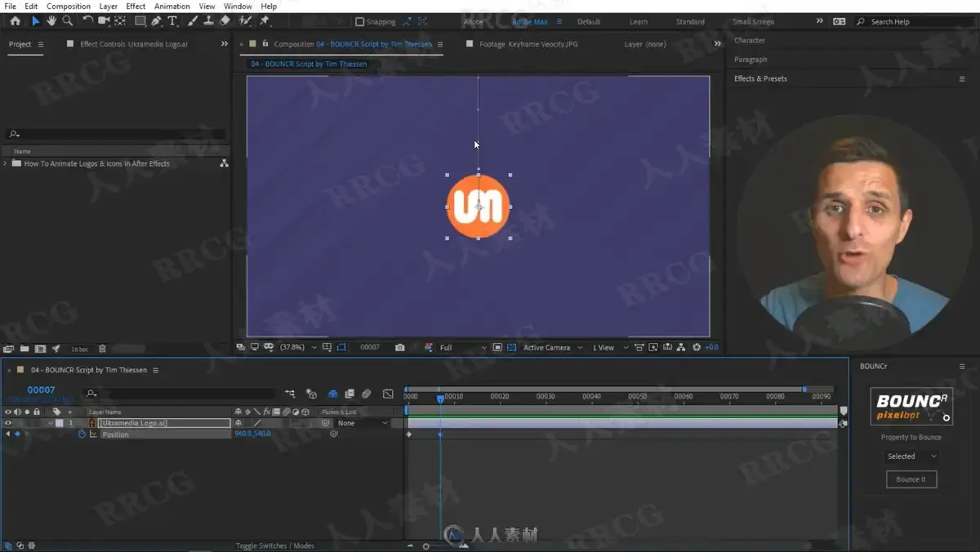This screenshot has width=980, height=552.
Task: Toggle the Position stopwatch
Action: point(82,434)
